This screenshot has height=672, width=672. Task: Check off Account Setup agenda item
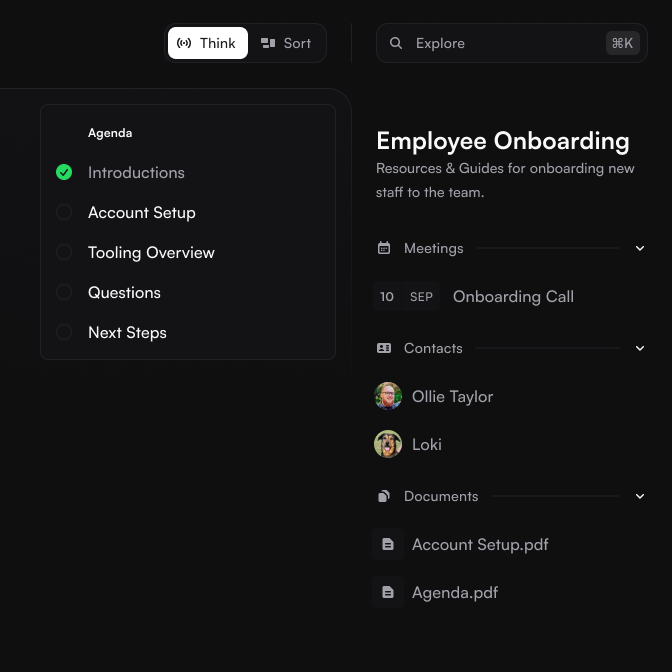pos(64,212)
